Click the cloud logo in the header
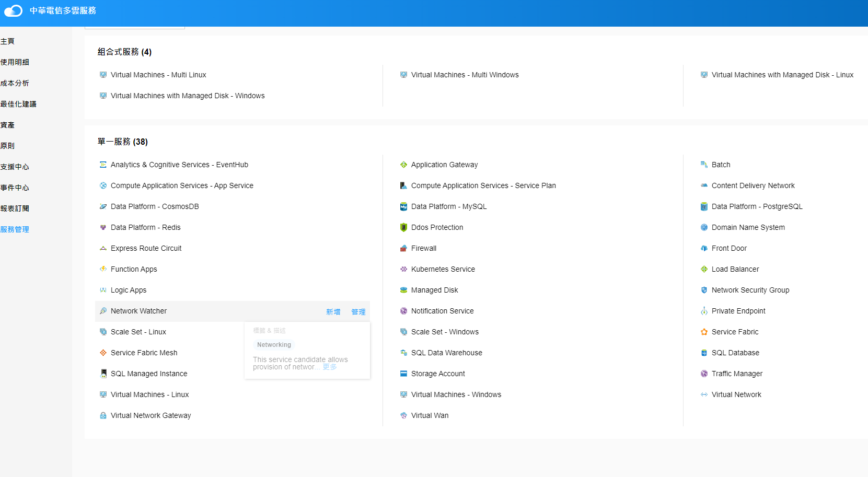This screenshot has height=477, width=868. point(14,10)
